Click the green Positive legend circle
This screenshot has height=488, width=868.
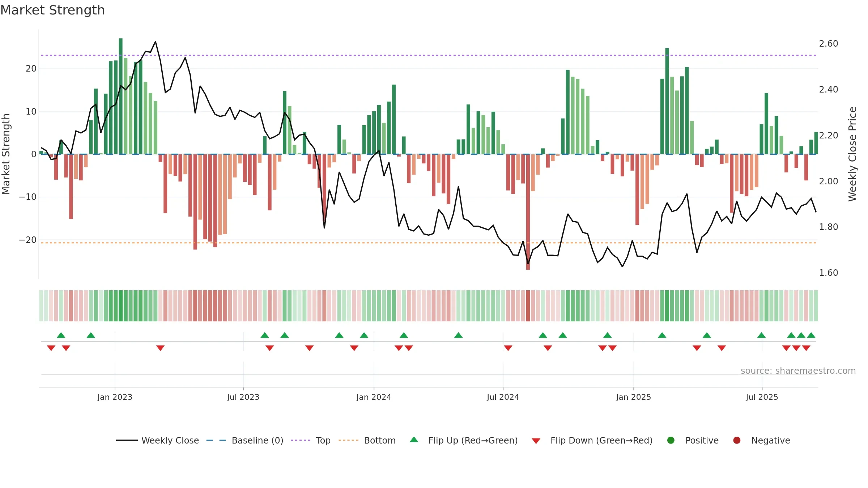pos(671,440)
